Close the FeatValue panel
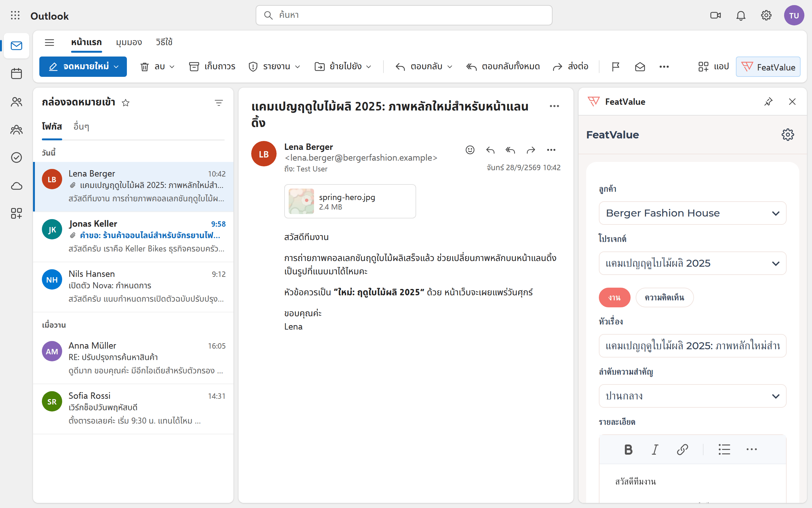 point(792,102)
